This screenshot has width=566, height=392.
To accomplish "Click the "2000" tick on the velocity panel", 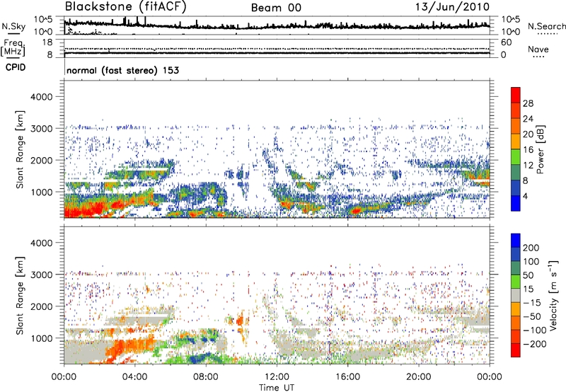I will [41, 306].
